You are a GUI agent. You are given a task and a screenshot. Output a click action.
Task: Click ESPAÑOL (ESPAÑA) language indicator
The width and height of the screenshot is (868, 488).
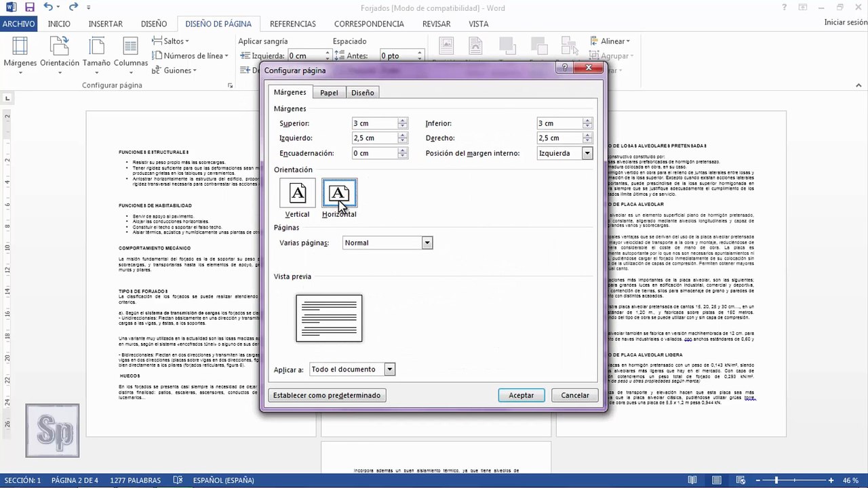(224, 481)
